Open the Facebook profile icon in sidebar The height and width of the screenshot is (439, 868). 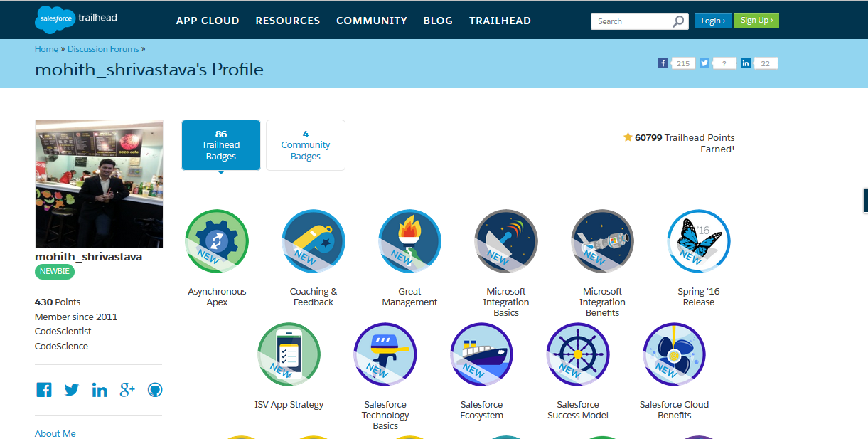pos(44,390)
